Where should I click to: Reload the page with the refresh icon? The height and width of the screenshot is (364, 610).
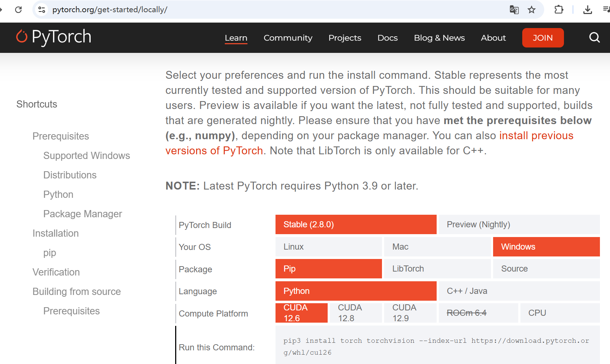18,10
